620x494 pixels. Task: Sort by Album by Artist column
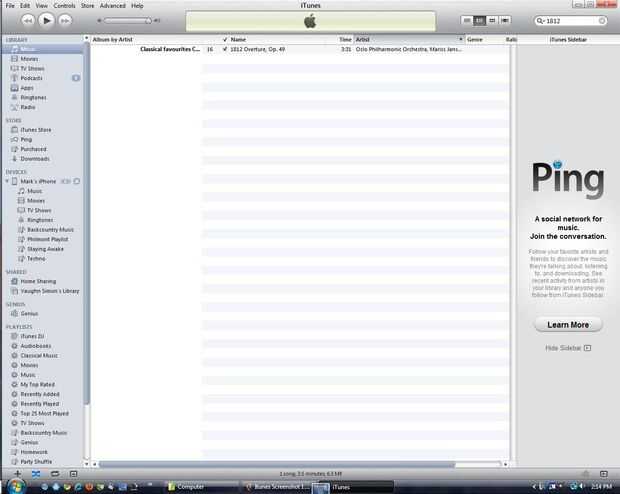click(113, 40)
